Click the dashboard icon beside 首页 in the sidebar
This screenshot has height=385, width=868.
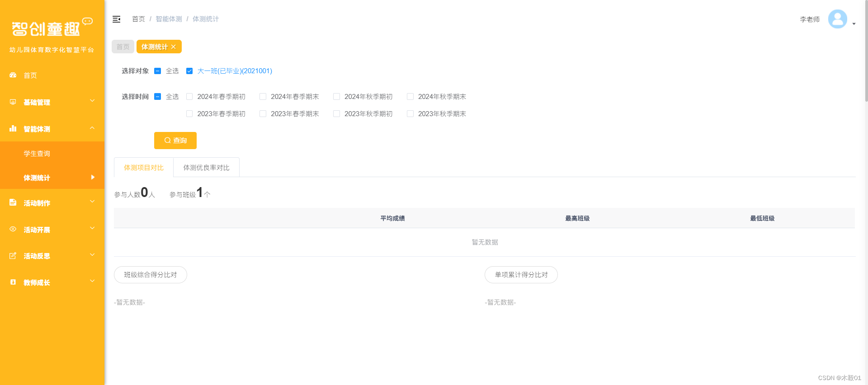(x=13, y=75)
